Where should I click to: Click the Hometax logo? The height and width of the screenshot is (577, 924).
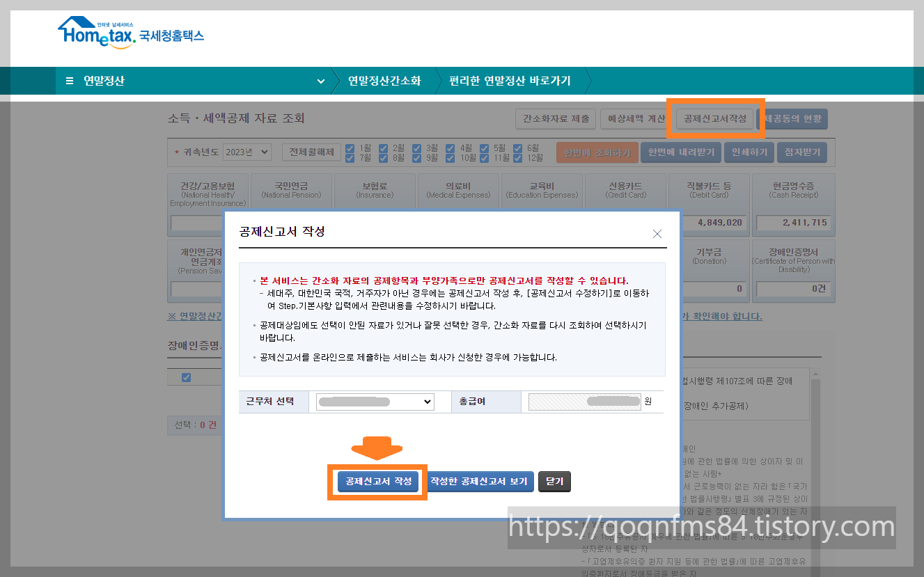click(130, 33)
